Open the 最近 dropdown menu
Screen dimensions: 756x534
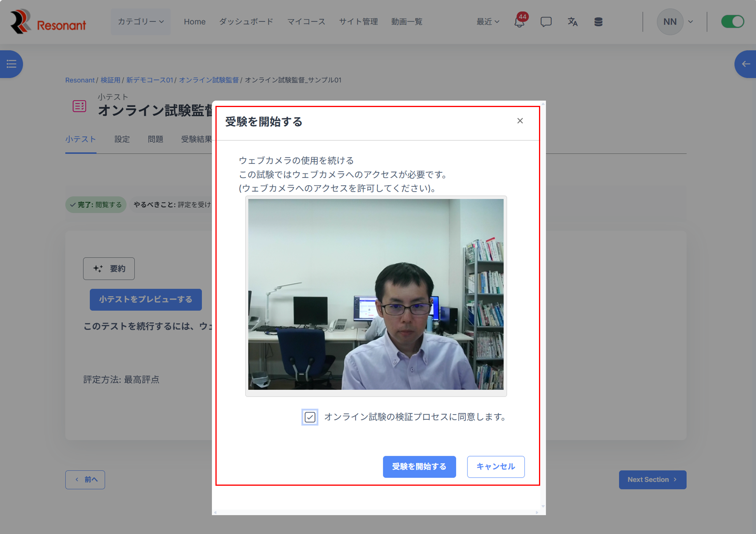click(488, 22)
